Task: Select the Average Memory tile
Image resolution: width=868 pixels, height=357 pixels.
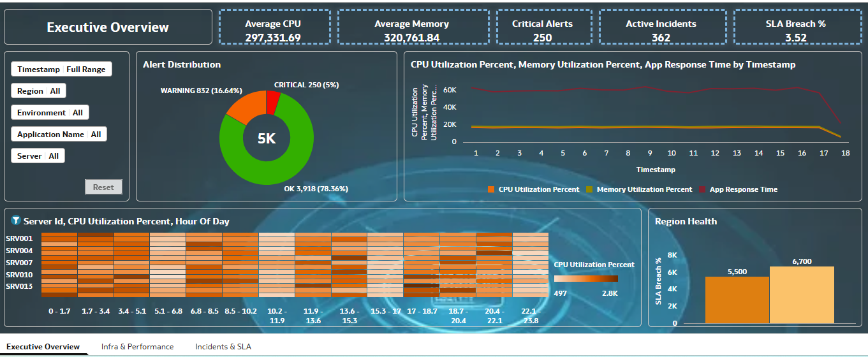Action: coord(413,27)
